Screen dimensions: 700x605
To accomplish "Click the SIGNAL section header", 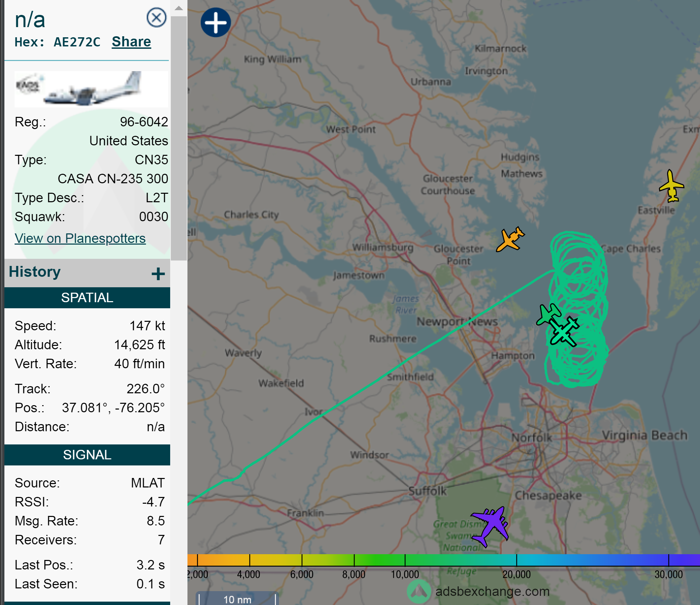I will click(87, 455).
